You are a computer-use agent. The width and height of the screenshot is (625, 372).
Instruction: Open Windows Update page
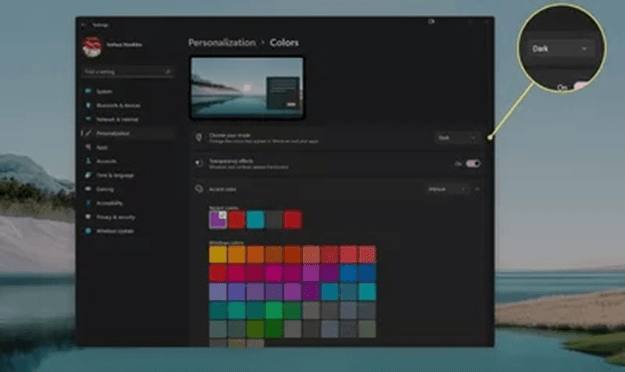(128, 231)
